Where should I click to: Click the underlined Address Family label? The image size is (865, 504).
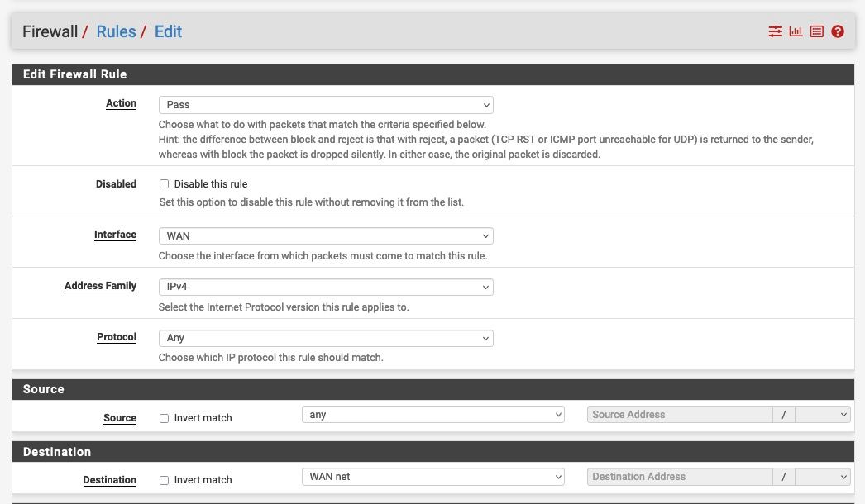100,286
